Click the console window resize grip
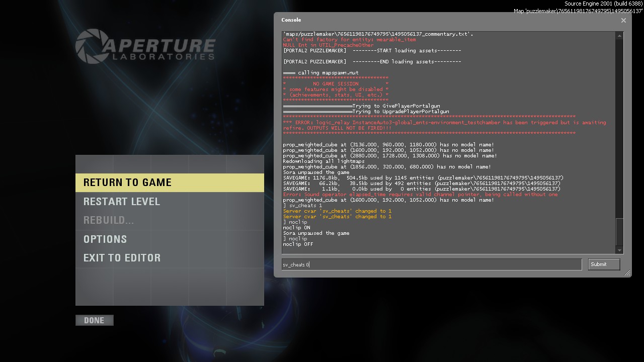The width and height of the screenshot is (644, 362). click(627, 273)
